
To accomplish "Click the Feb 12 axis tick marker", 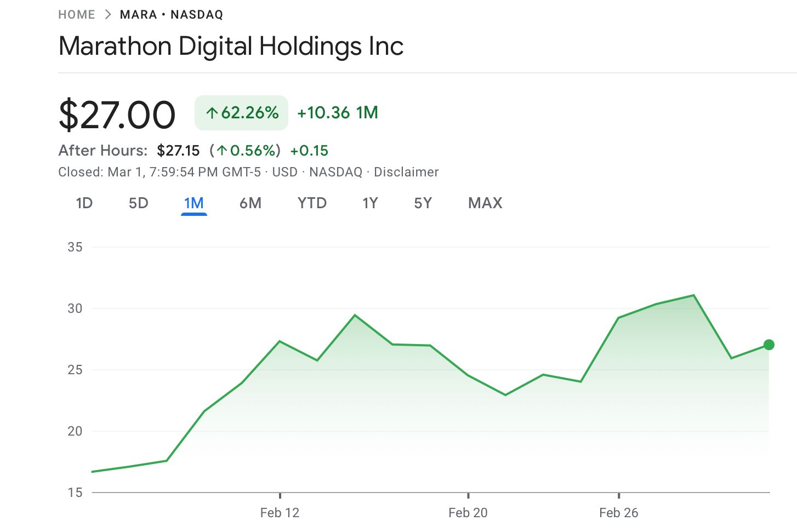I will (280, 495).
